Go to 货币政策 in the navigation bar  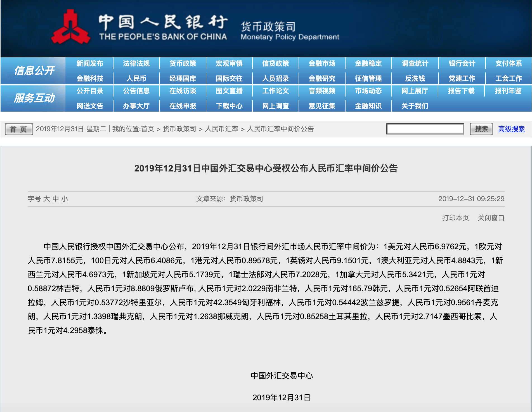click(183, 63)
